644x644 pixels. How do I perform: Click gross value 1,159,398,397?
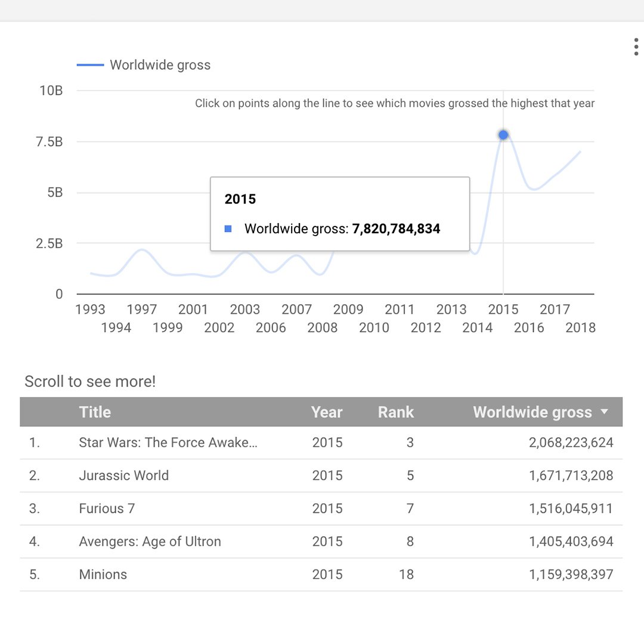coord(571,574)
